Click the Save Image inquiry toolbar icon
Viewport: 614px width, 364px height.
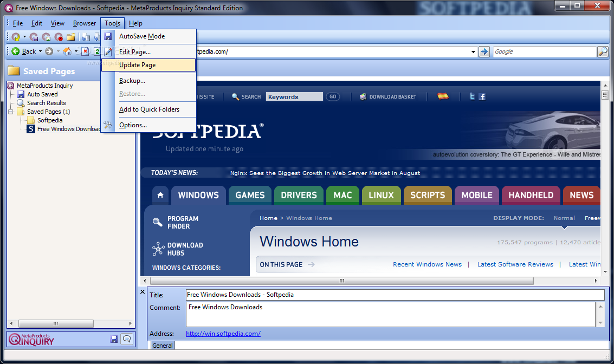46,37
